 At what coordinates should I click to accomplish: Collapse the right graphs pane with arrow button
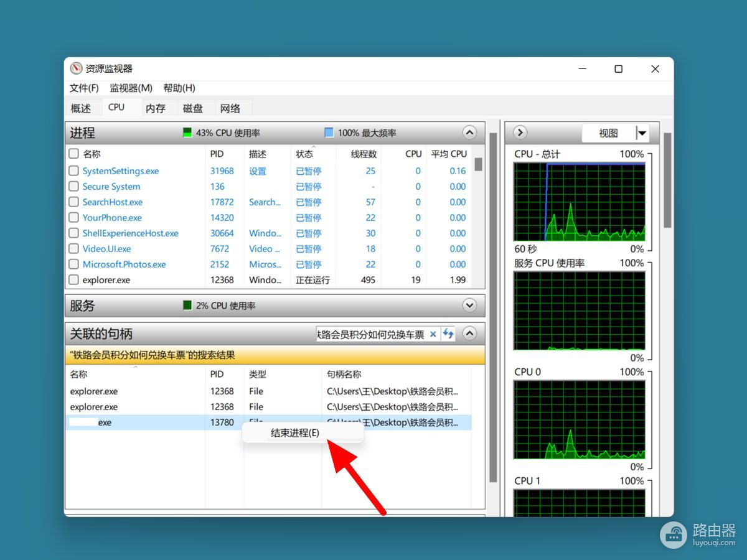coord(520,133)
